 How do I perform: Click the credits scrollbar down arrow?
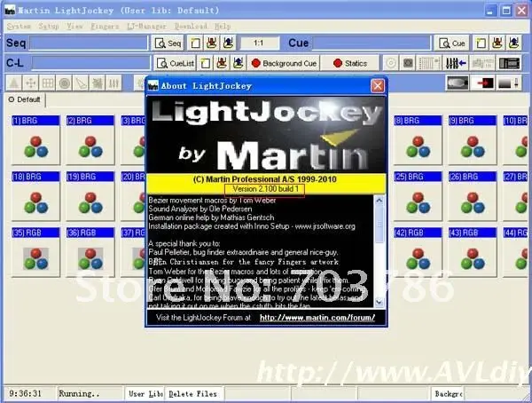379,302
